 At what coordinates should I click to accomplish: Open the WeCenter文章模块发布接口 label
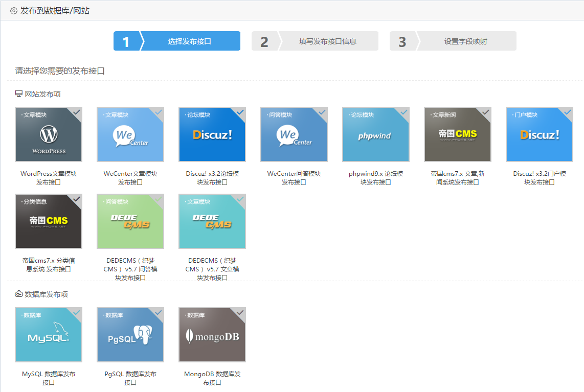[130, 178]
